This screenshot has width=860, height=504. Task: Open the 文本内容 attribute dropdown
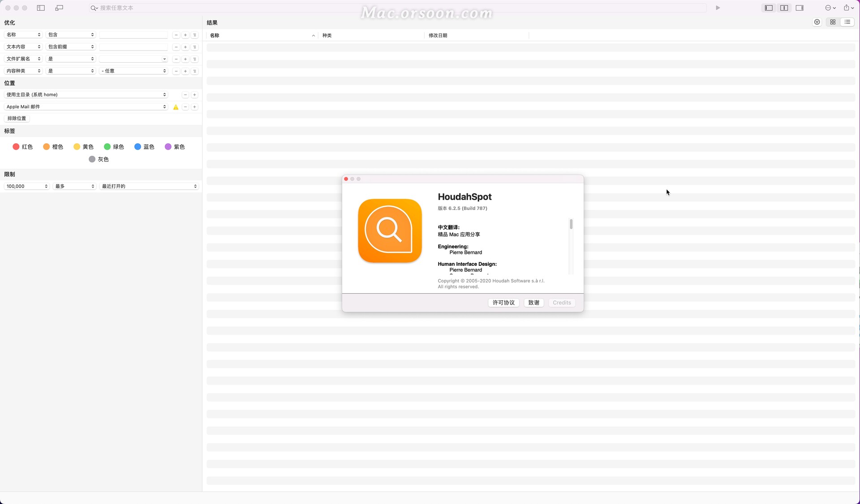23,47
